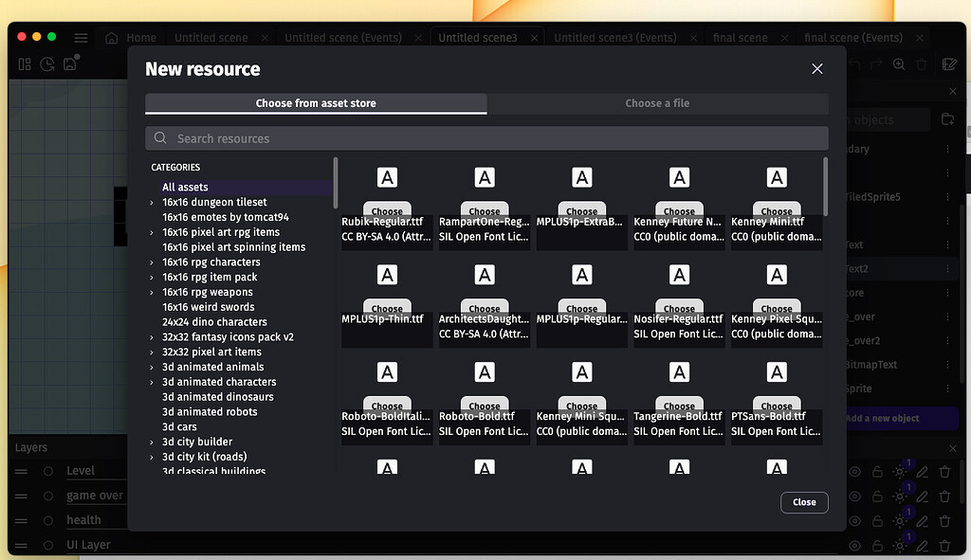Click the Search resources input field
Viewport: 971px width, 560px height.
pos(486,138)
